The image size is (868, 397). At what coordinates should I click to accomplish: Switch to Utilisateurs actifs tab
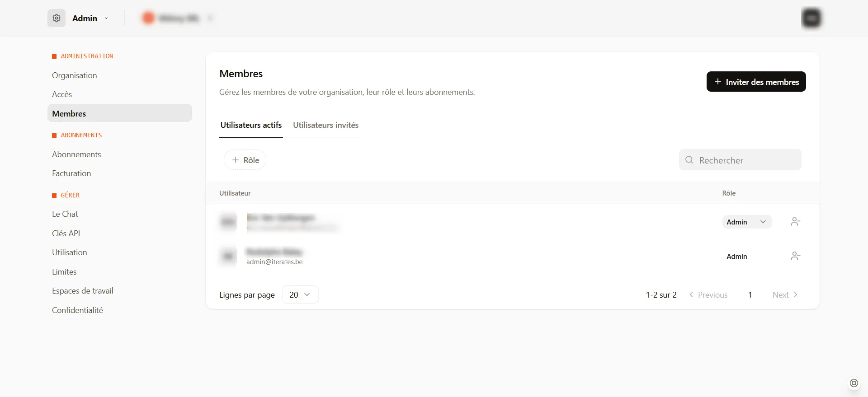coord(251,125)
